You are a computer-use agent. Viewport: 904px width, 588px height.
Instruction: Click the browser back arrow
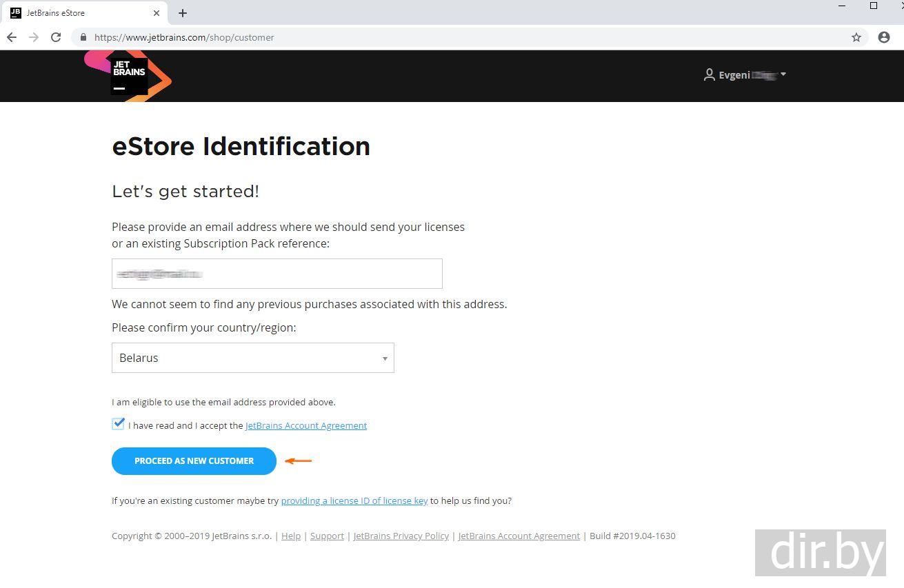12,37
